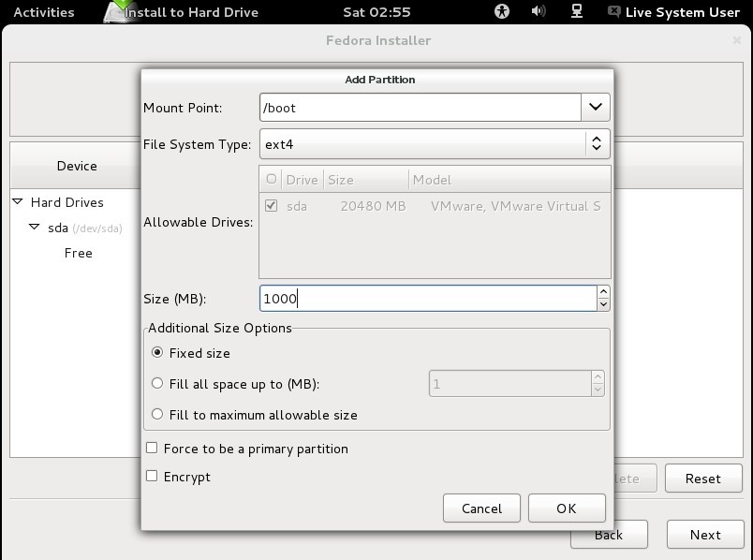Enable the Encrypt option

pyautogui.click(x=151, y=476)
